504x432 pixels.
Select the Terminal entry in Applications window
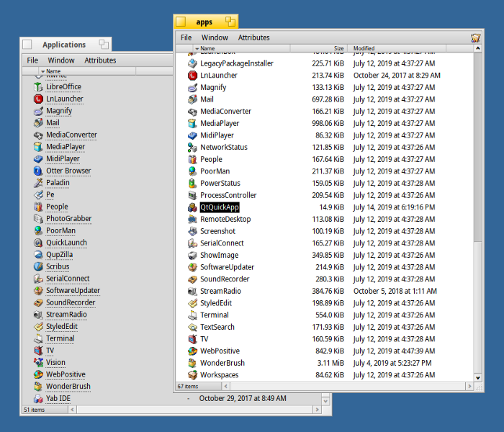(x=60, y=338)
